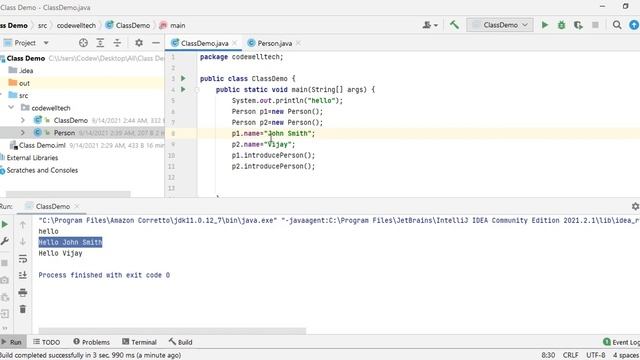Open the TODO tool window tab
The image size is (640, 360).
[x=47, y=342]
